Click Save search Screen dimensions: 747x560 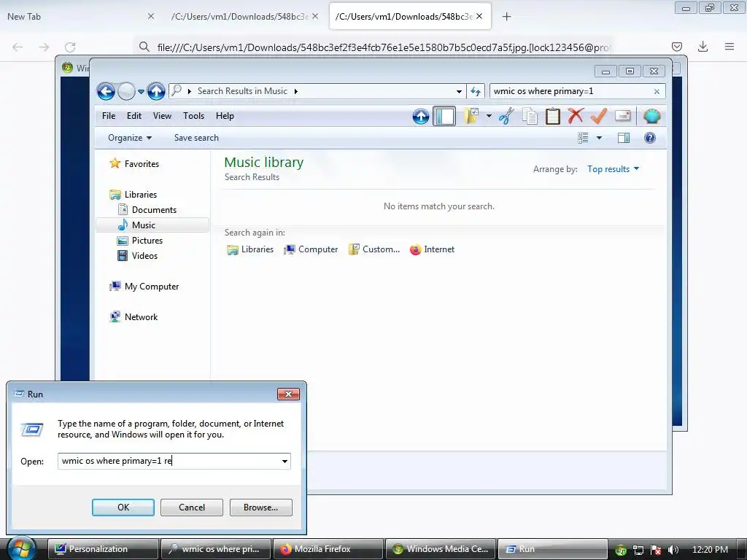point(196,138)
